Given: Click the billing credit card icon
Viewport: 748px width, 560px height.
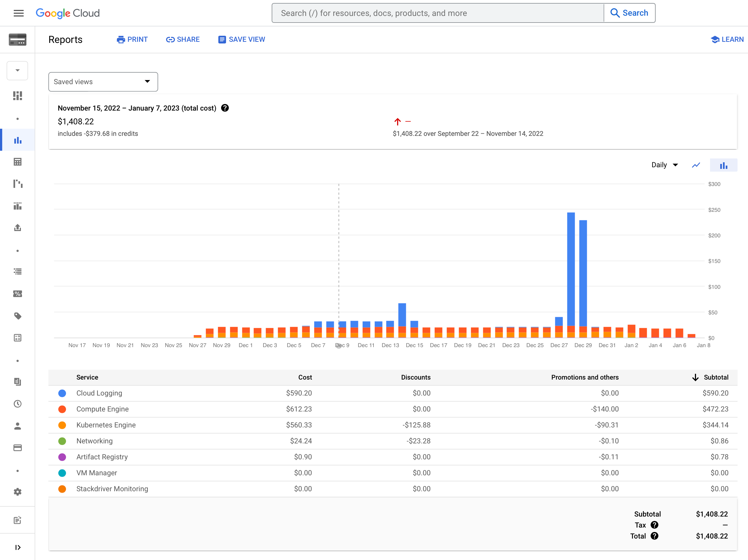Looking at the screenshot, I should pyautogui.click(x=18, y=40).
